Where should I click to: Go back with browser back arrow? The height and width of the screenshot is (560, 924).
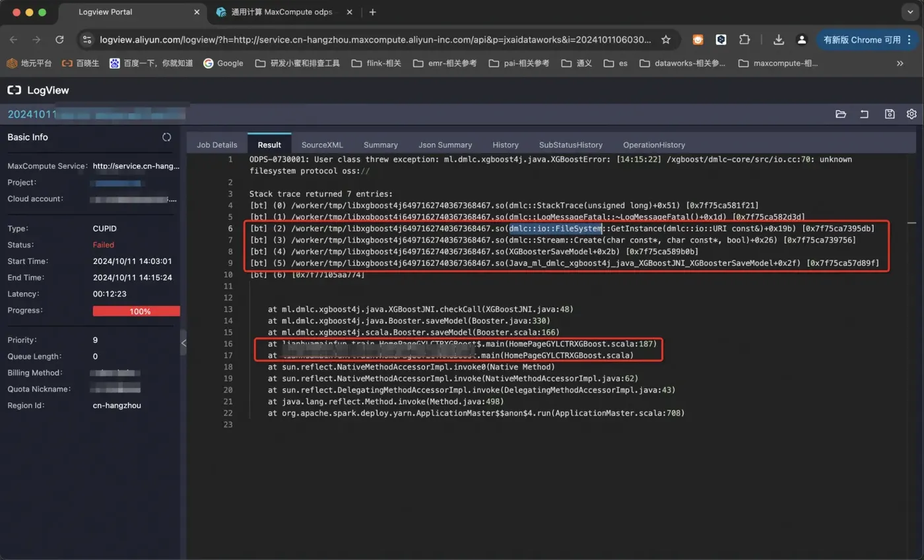tap(14, 40)
